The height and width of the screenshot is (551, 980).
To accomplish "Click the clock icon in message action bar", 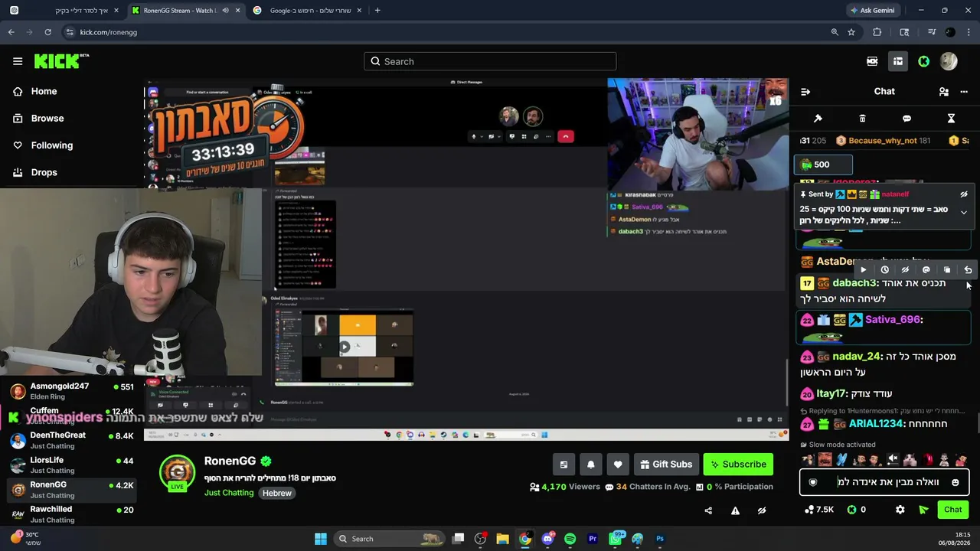I will (x=884, y=269).
